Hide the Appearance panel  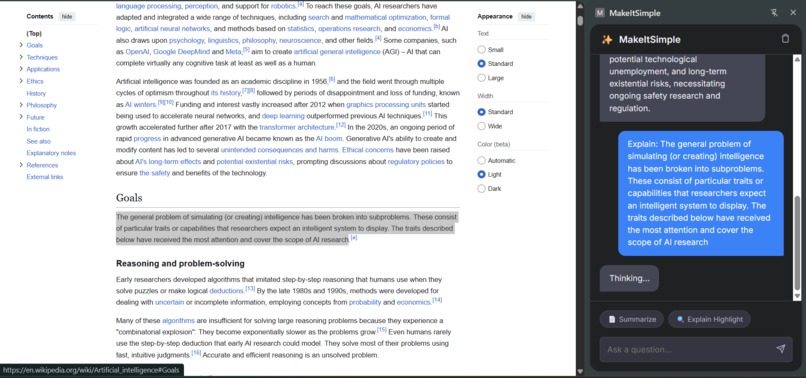526,16
